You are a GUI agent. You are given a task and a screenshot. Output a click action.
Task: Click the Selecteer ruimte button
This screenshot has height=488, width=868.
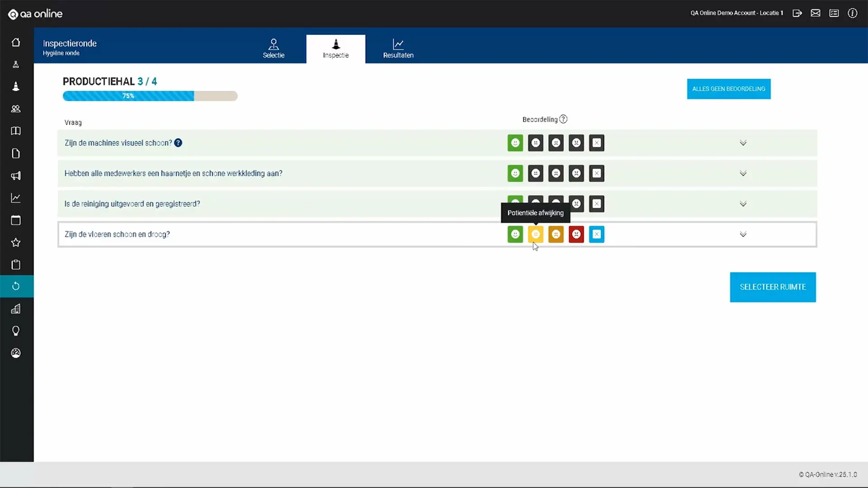coord(773,287)
